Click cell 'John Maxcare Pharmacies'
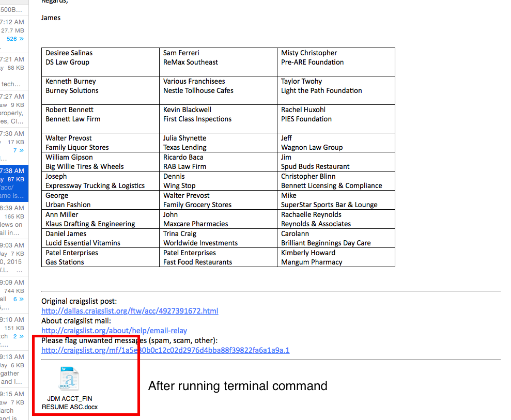Viewport: 511px width, 420px height. point(218,219)
